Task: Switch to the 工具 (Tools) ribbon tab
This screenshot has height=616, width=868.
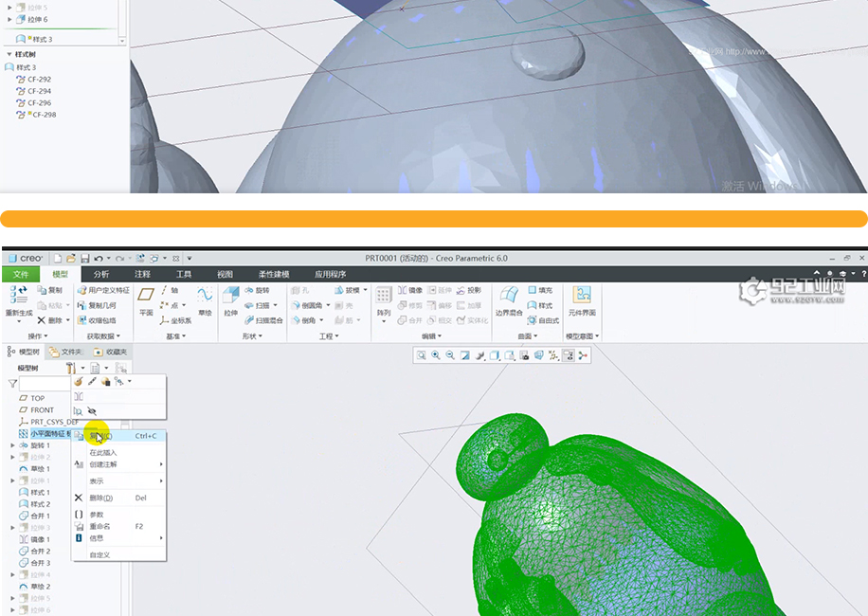Action: 184,275
